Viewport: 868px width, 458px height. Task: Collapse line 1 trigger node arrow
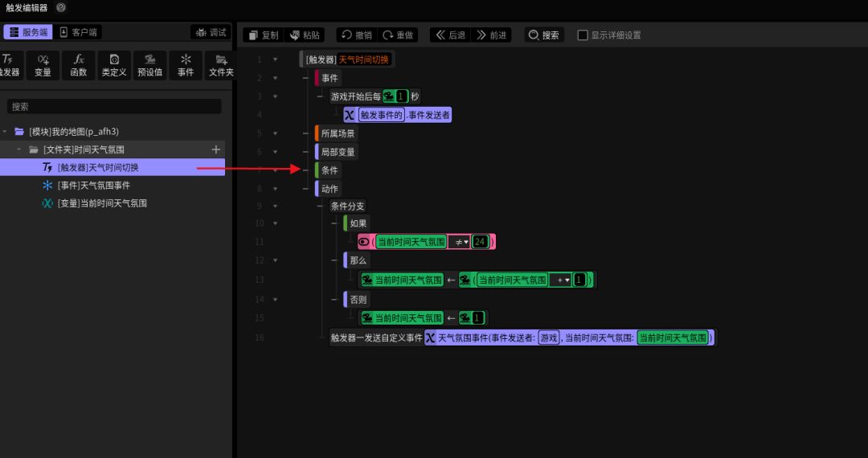[x=276, y=59]
